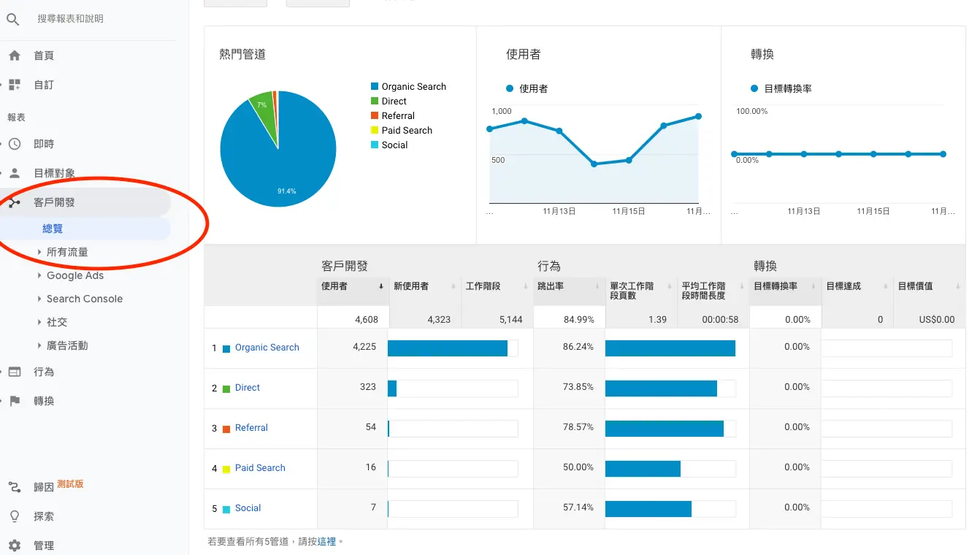
Task: Open the 工作階段 column dropdown
Action: 526,286
